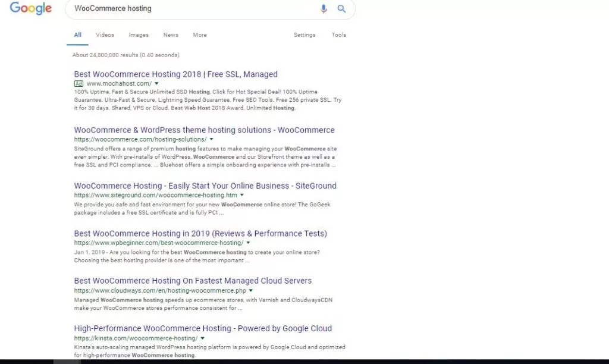Expand dropdown arrow next to mochahost.com URL

(156, 83)
